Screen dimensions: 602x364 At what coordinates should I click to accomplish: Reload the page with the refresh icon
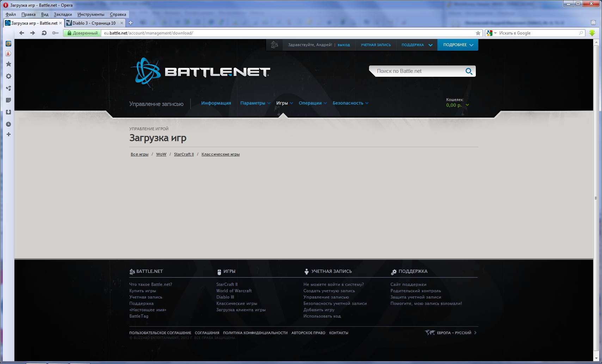[x=44, y=33]
